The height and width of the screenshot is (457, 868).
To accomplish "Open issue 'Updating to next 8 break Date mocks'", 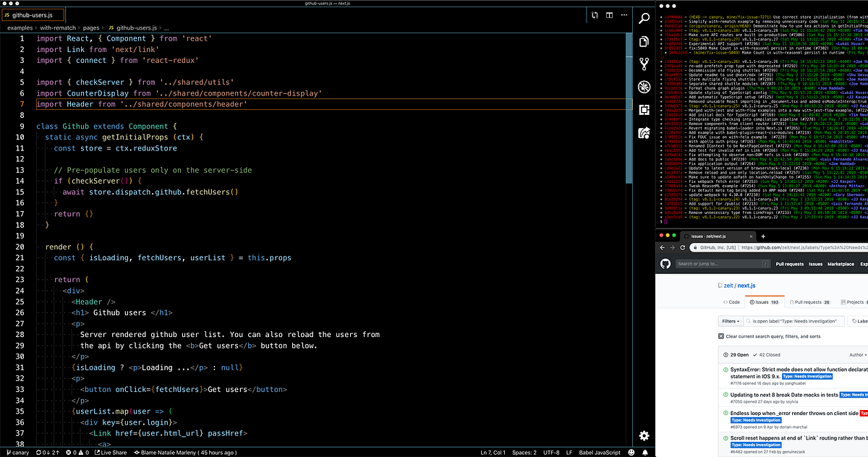I will pos(785,395).
